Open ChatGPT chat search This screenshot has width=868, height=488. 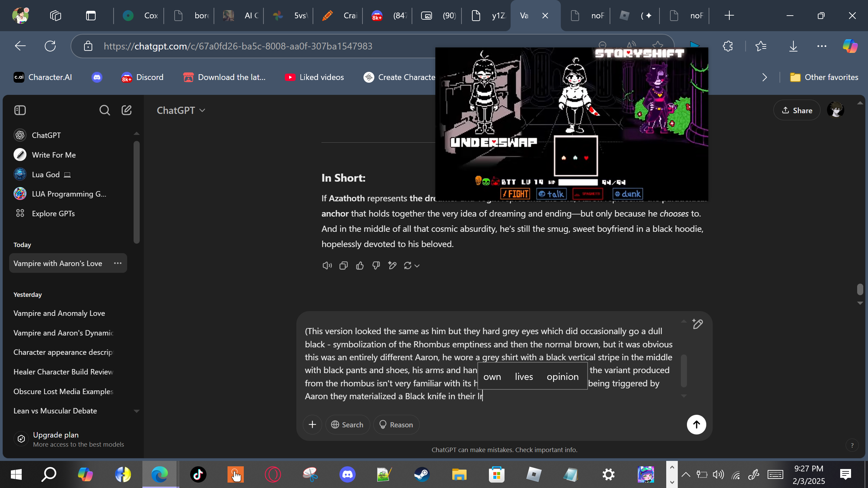tap(104, 110)
